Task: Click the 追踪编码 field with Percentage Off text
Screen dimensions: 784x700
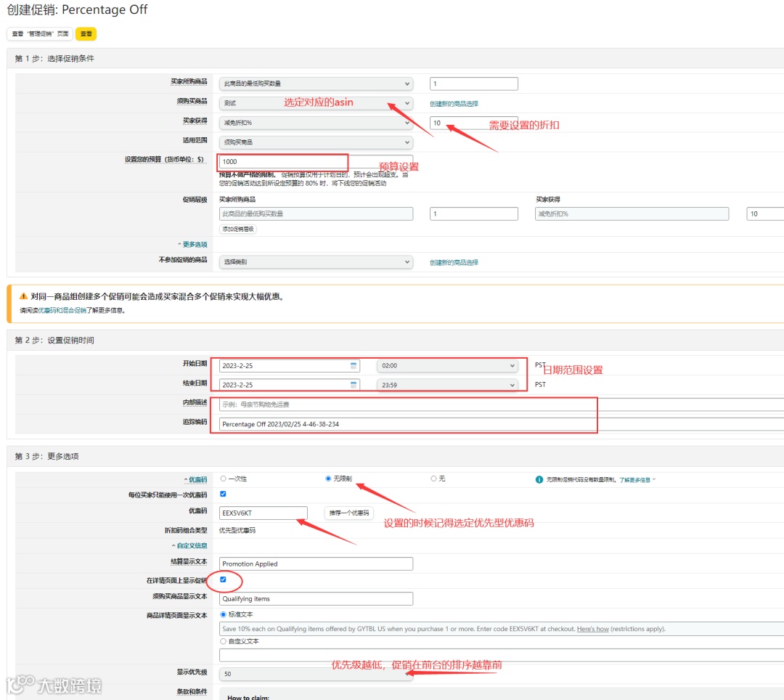Action: (x=502, y=424)
